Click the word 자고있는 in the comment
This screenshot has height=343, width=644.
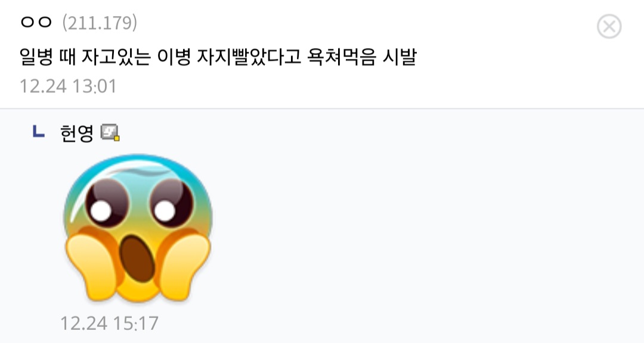[116, 57]
